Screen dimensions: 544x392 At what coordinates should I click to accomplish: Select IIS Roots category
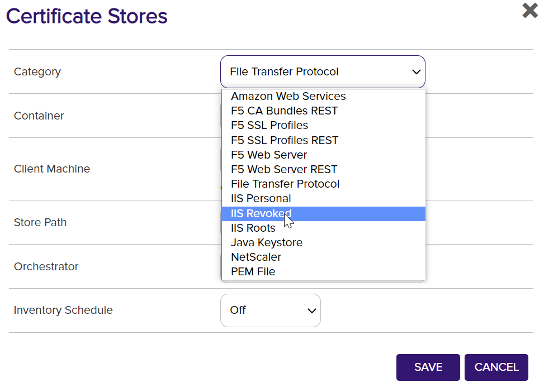pos(253,228)
